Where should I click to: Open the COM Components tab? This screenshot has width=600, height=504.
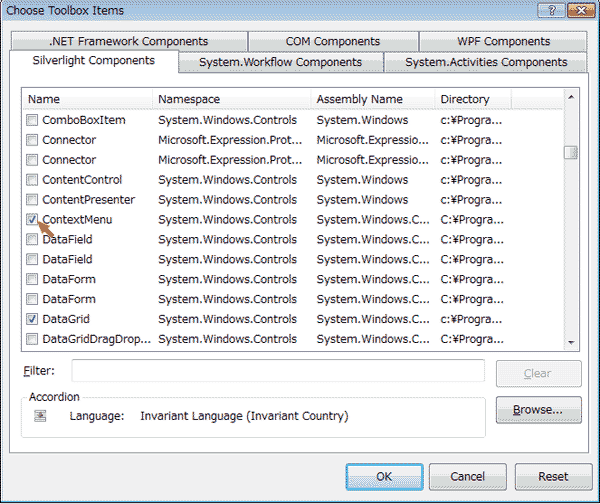coord(333,41)
